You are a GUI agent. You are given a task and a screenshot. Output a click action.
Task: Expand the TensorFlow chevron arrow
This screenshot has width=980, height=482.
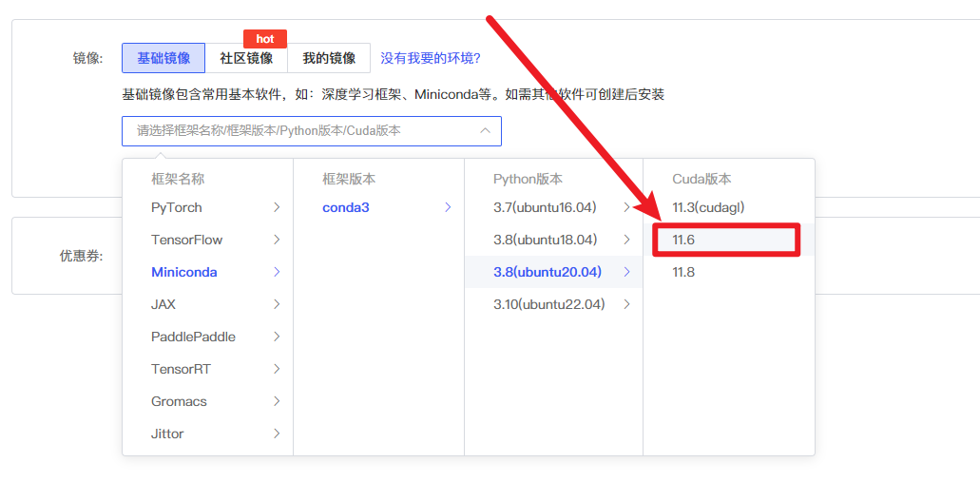point(277,240)
